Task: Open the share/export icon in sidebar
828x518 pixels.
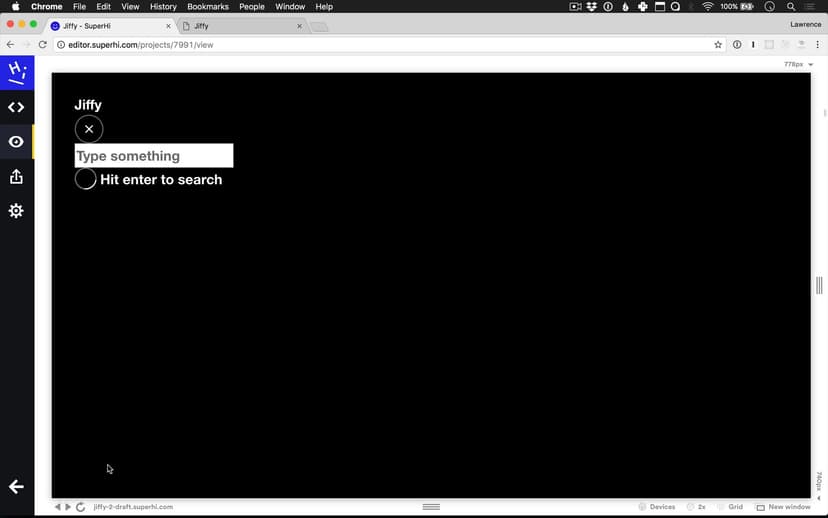Action: click(16, 177)
